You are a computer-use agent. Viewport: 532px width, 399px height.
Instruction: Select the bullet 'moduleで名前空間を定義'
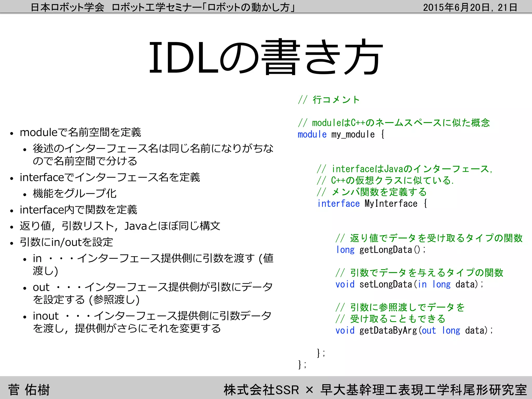[x=81, y=132]
